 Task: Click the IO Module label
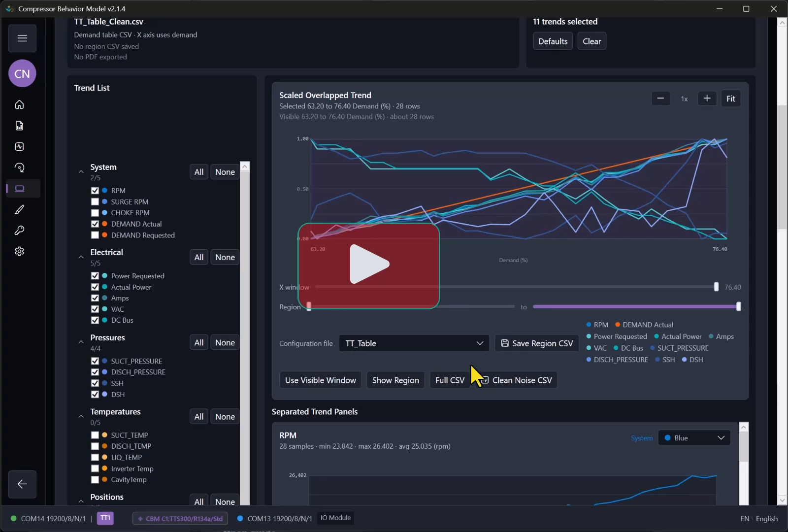tap(335, 518)
